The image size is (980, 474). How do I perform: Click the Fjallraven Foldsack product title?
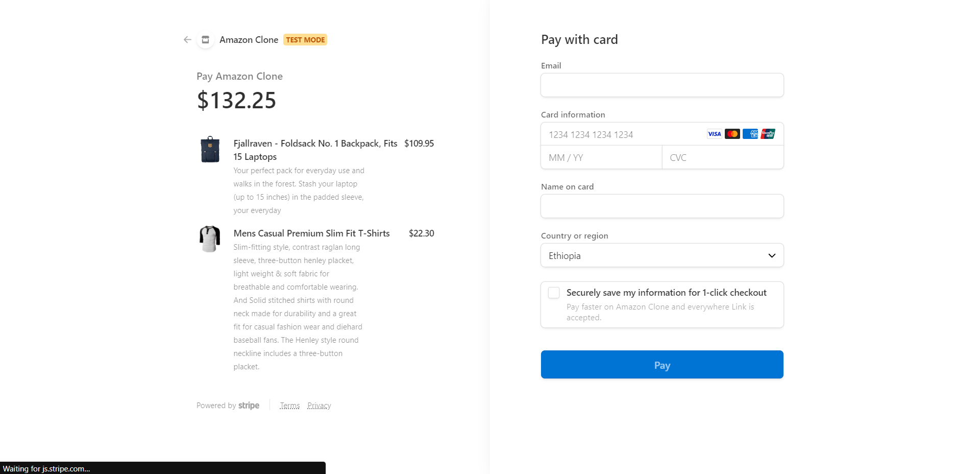[315, 150]
